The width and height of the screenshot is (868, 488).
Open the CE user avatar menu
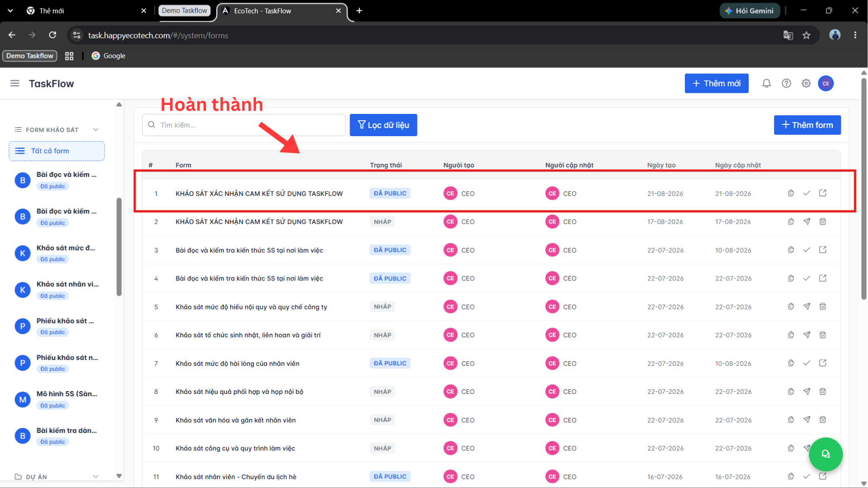point(826,83)
